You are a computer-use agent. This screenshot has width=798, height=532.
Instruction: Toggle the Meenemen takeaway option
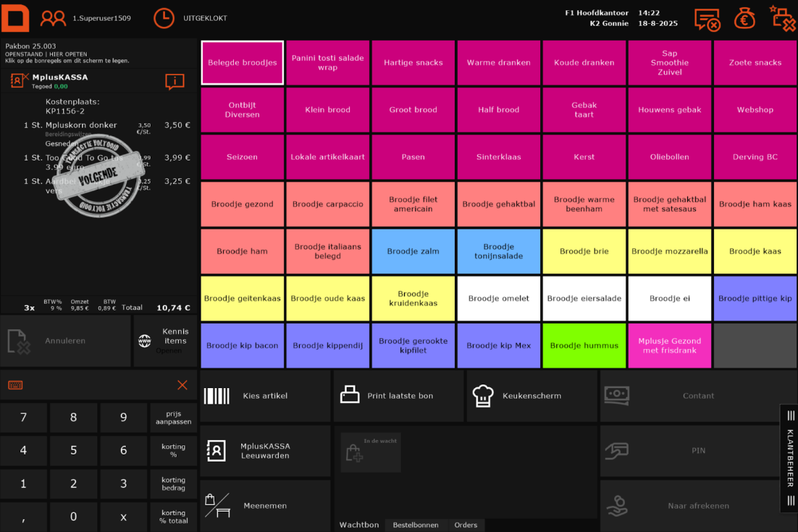point(265,505)
